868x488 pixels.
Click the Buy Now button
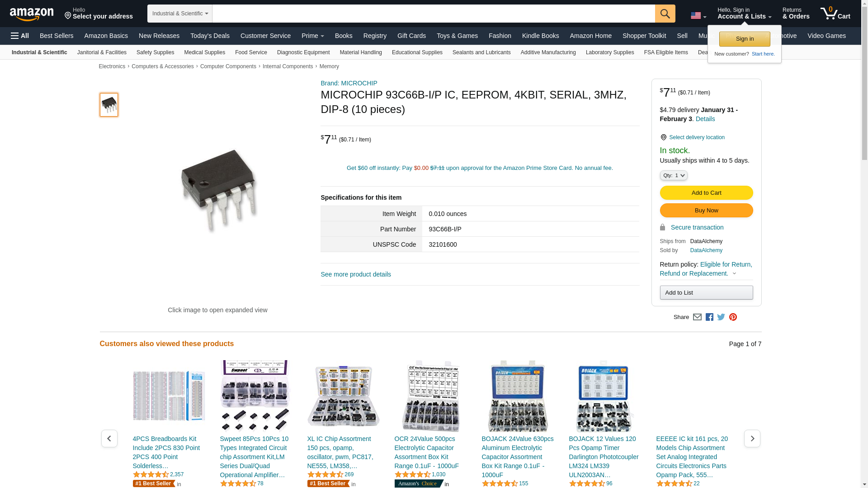tap(706, 211)
